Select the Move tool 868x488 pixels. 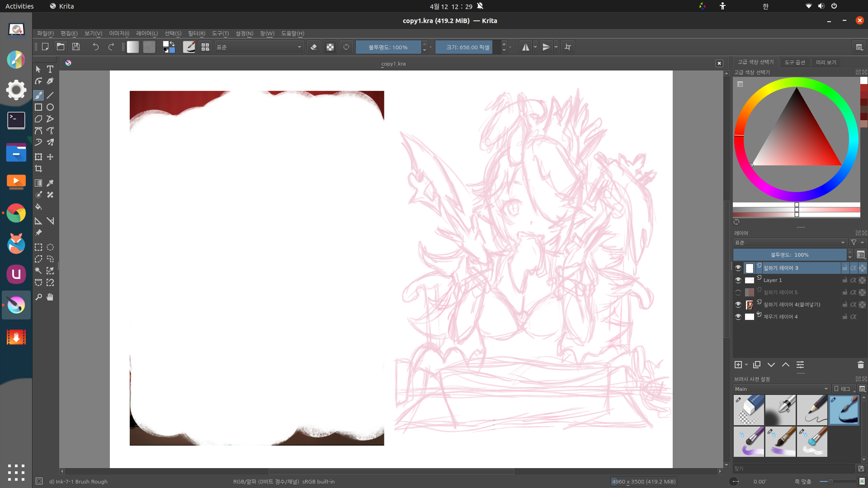click(50, 157)
